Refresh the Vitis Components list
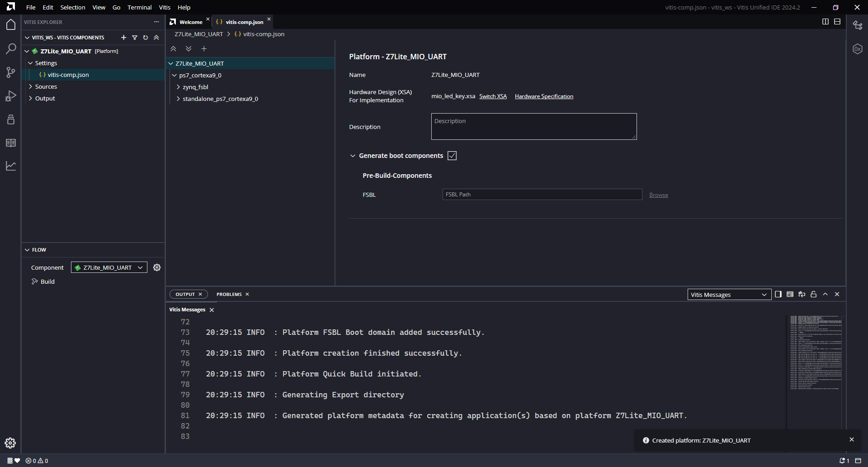 pyautogui.click(x=146, y=38)
